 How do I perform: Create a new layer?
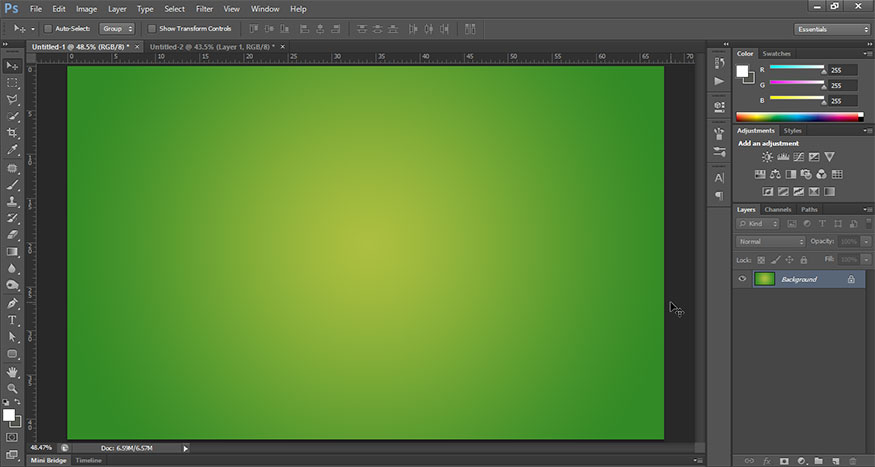[x=835, y=461]
